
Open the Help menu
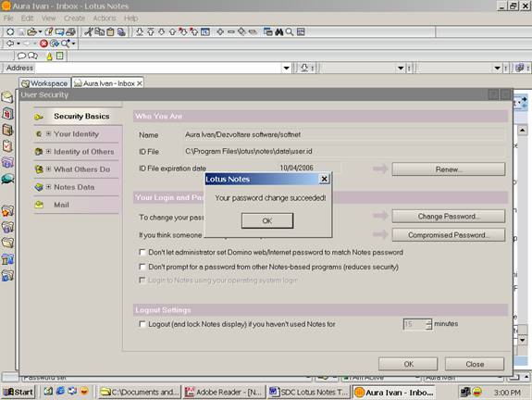coord(130,18)
